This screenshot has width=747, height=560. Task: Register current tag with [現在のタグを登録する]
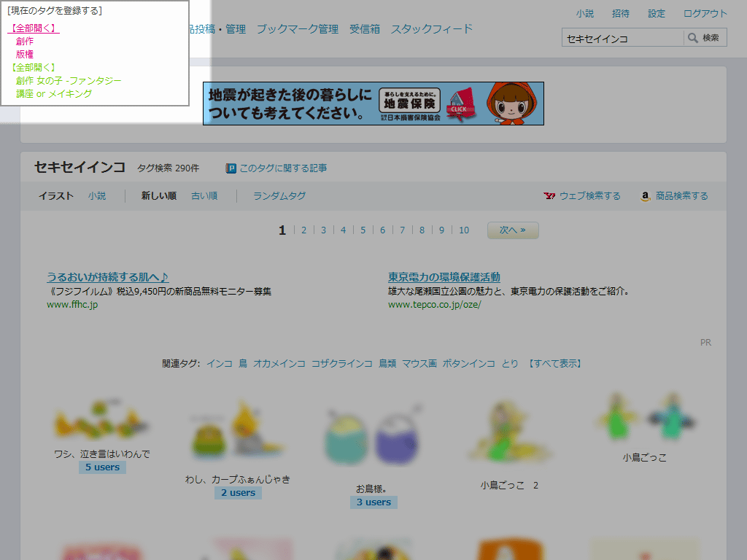pos(55,11)
